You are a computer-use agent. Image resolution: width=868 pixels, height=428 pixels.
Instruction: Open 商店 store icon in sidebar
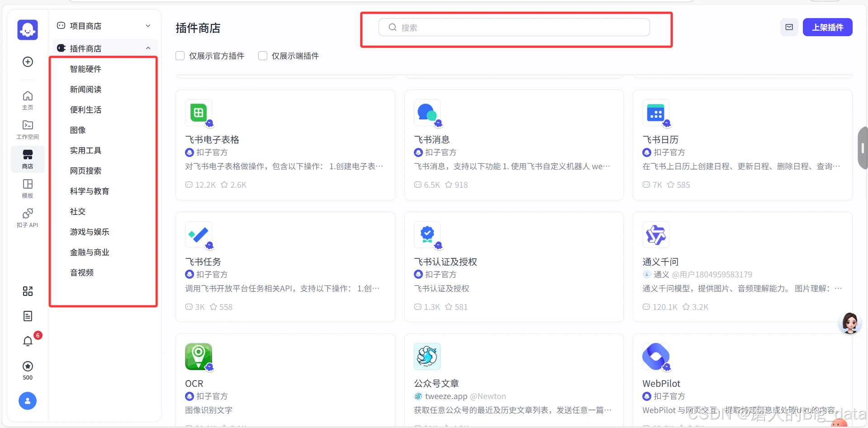coord(28,155)
